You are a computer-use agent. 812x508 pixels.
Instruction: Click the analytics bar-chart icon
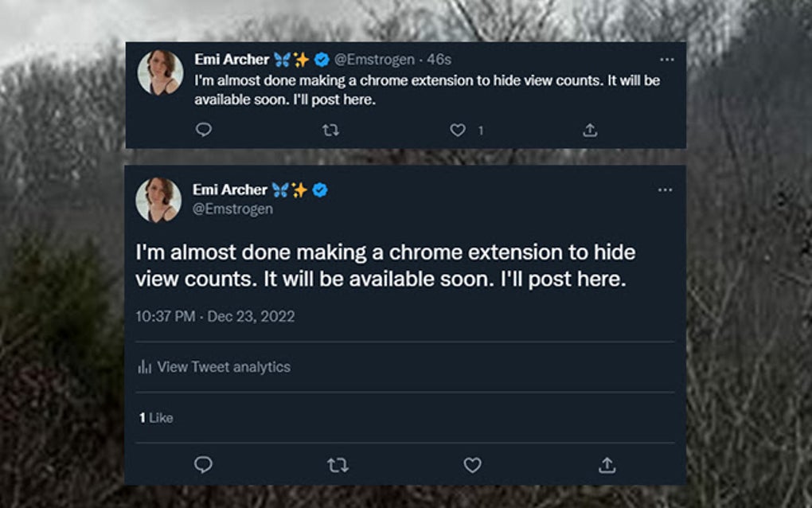tap(145, 366)
